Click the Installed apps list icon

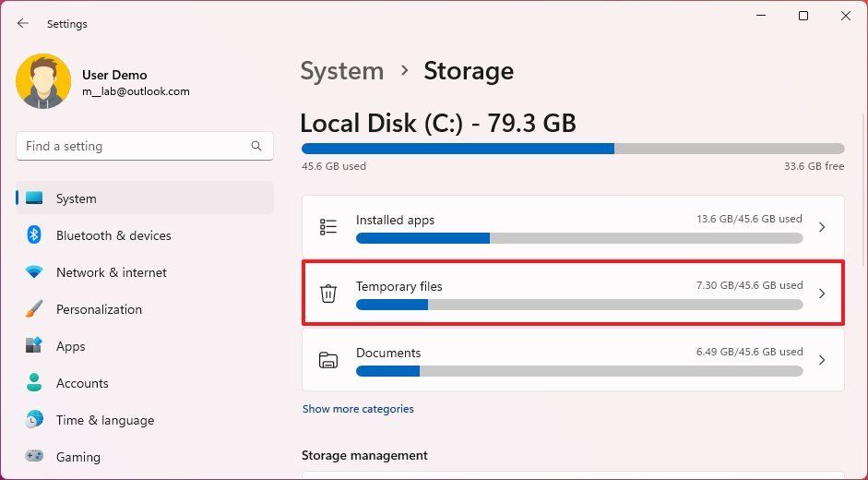328,227
